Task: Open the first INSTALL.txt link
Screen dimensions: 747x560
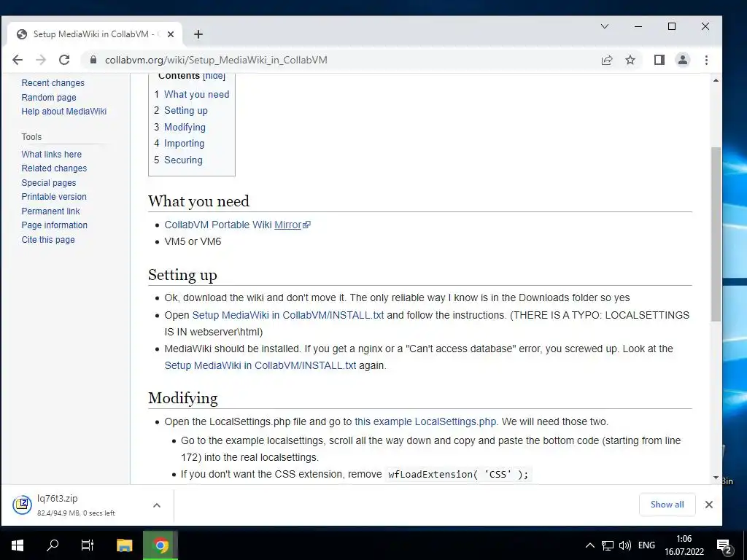Action: tap(287, 315)
